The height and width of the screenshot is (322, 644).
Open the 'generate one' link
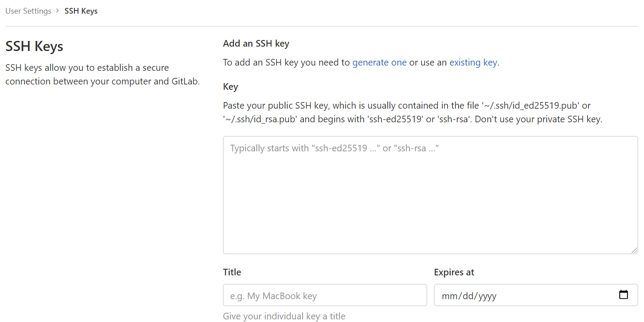pos(379,62)
